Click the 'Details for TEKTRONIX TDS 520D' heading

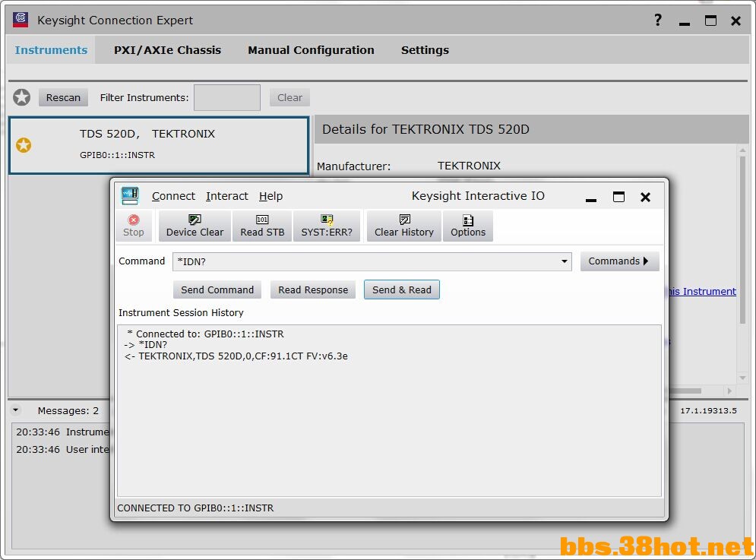(425, 129)
